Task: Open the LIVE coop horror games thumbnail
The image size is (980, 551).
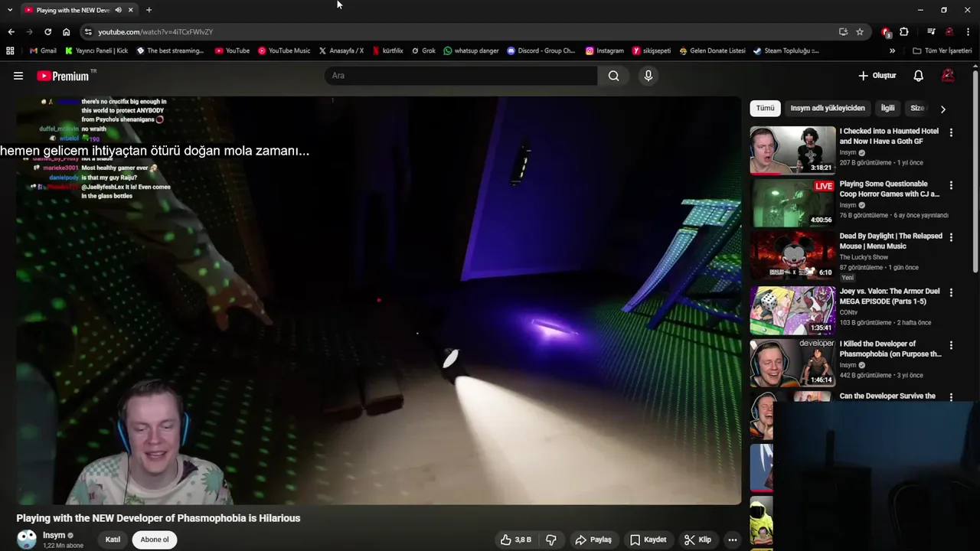Action: click(792, 203)
